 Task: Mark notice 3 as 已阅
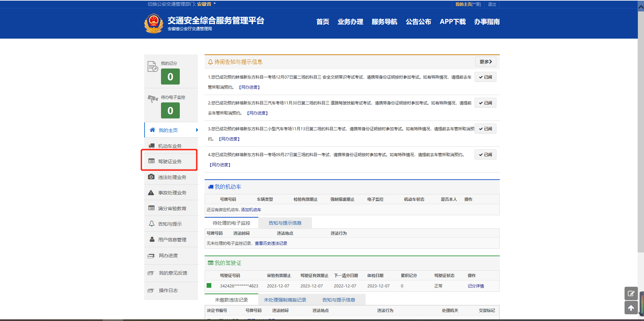485,129
